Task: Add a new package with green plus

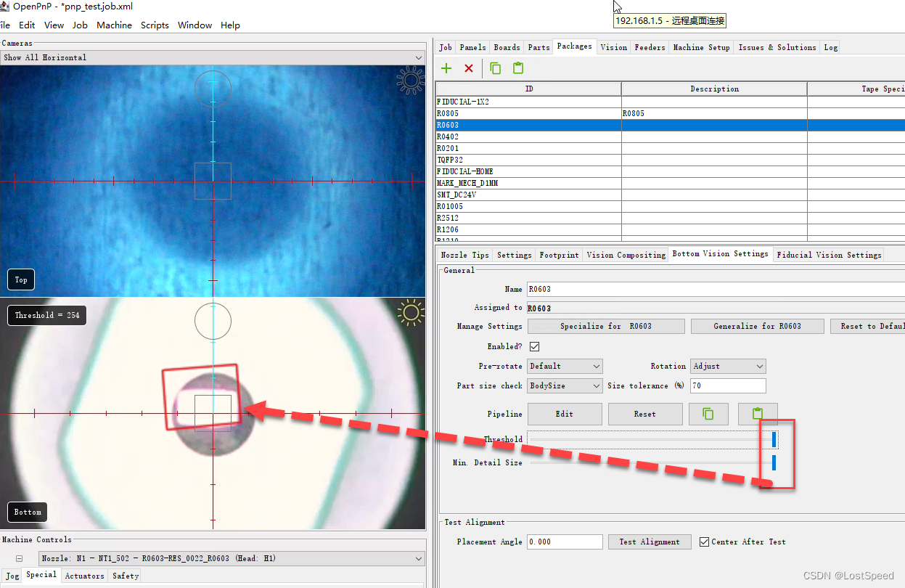Action: [446, 68]
